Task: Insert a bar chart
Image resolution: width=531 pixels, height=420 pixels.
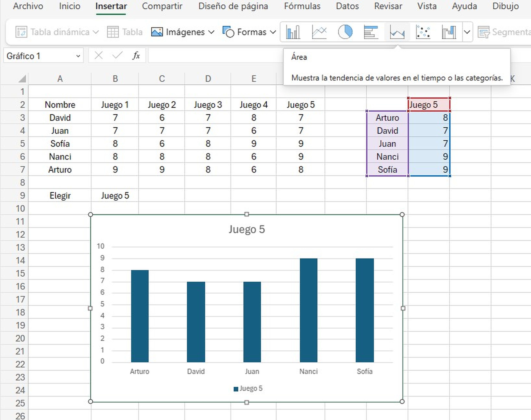Action: [371, 32]
